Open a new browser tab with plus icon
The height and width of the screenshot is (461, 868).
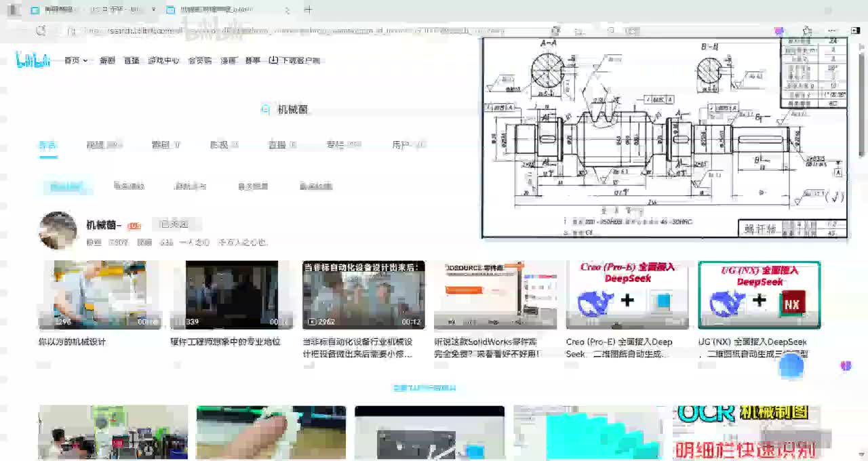309,10
